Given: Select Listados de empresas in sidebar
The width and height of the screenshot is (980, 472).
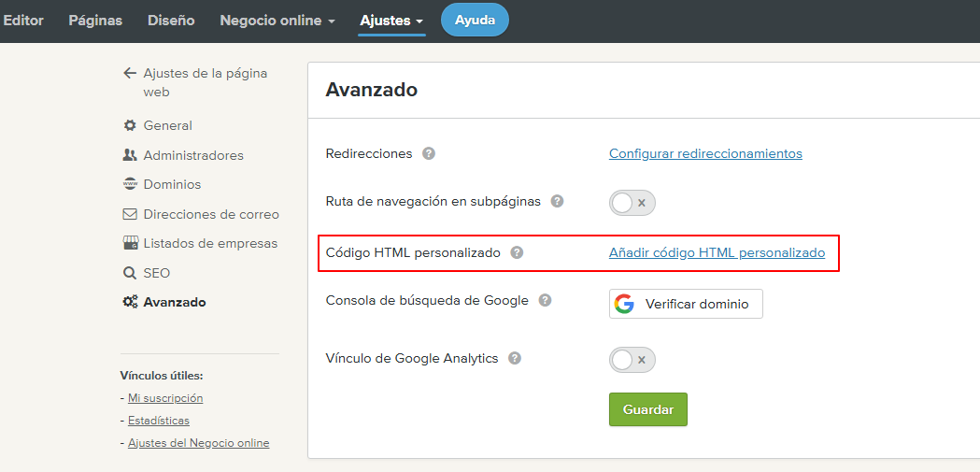Looking at the screenshot, I should coord(210,243).
